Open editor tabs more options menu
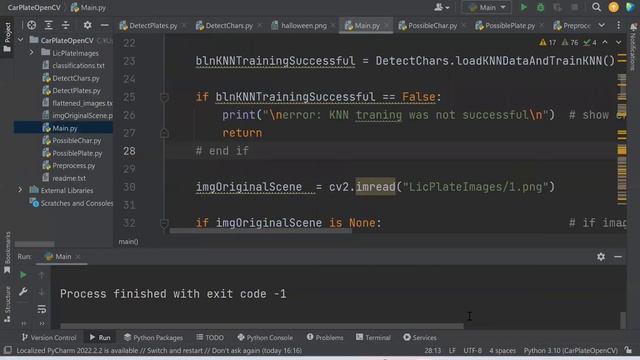 [x=619, y=25]
